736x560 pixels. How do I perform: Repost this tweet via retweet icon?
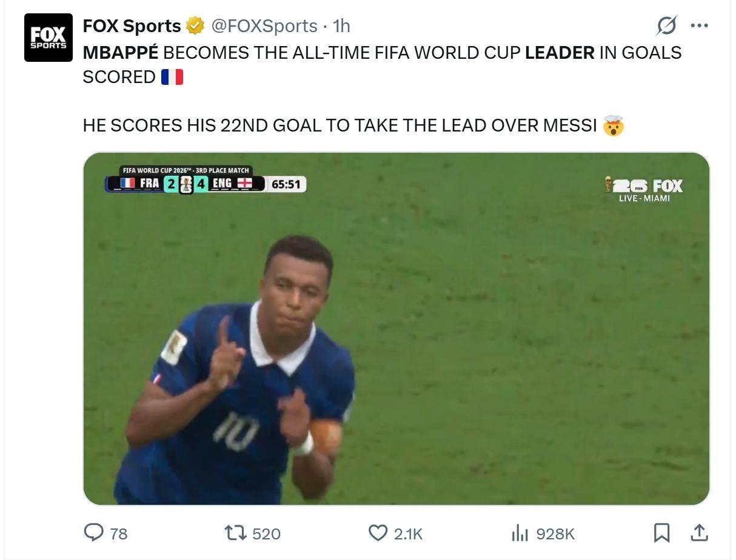pyautogui.click(x=235, y=533)
